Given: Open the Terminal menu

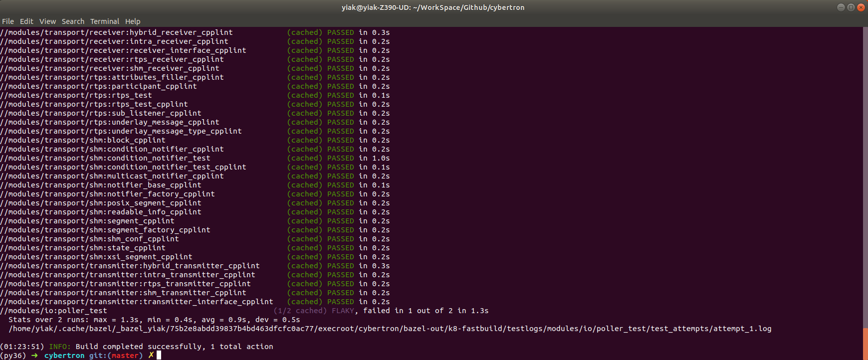Looking at the screenshot, I should [105, 21].
